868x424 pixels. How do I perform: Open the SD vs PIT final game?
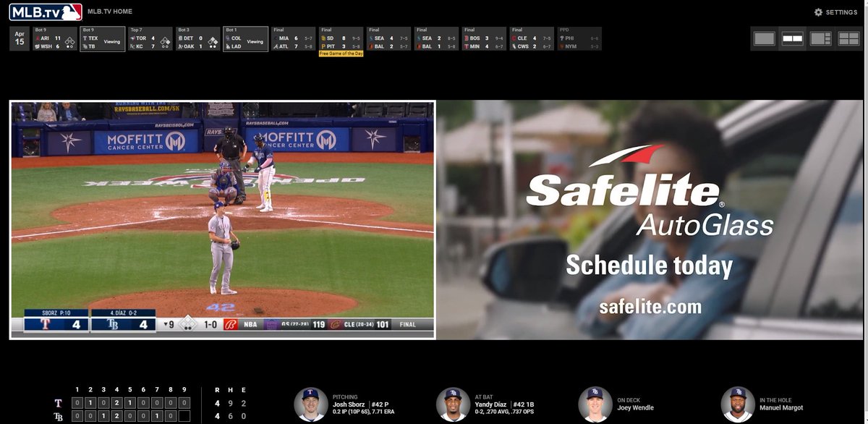pos(341,38)
